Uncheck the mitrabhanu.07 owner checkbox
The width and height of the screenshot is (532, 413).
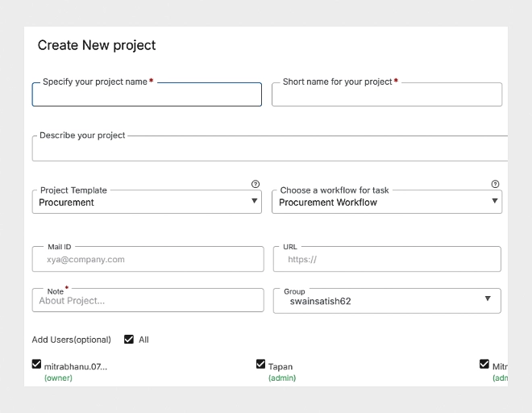pyautogui.click(x=37, y=365)
